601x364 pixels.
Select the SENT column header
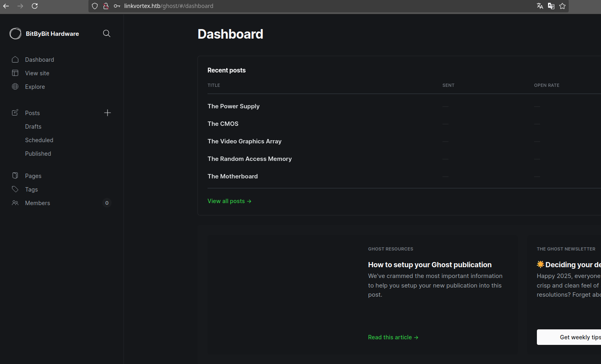coord(448,85)
